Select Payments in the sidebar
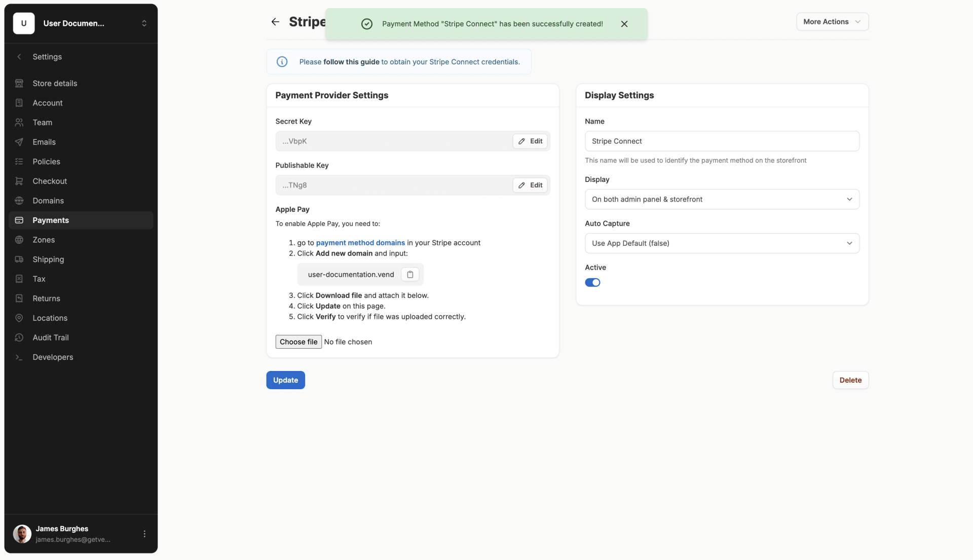973x560 pixels. pos(81,220)
